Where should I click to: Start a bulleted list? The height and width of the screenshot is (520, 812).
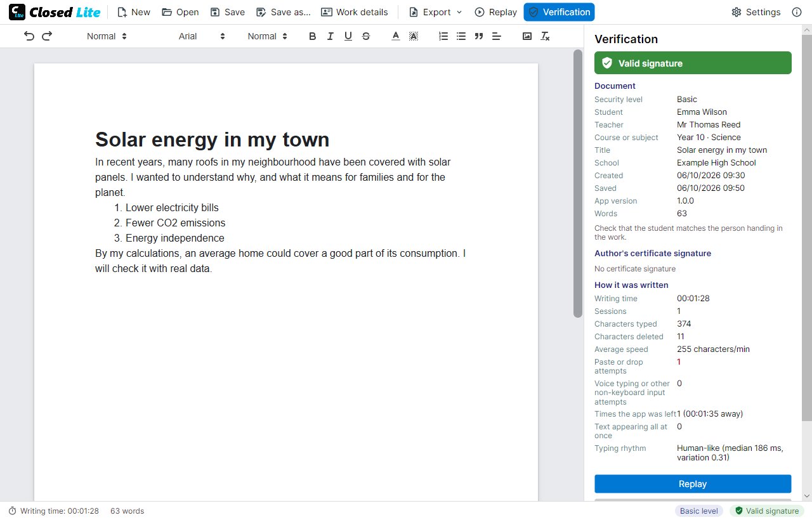(x=461, y=36)
